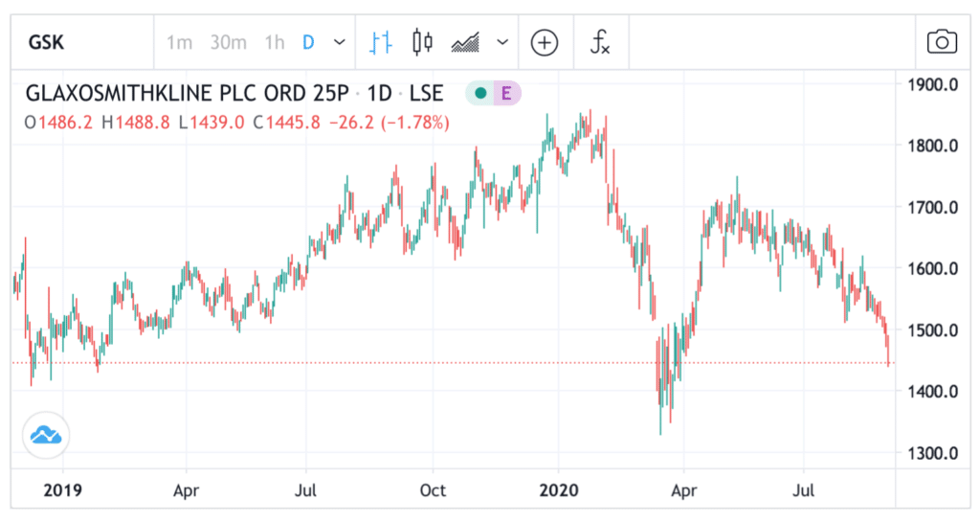Click the LSE exchange label
Screen dimensions: 980x523
point(426,93)
